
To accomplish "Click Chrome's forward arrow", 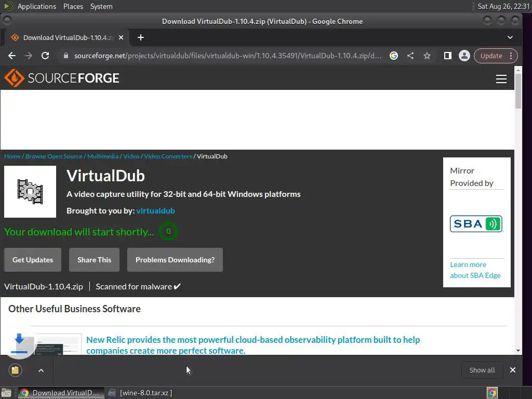I will pyautogui.click(x=29, y=56).
